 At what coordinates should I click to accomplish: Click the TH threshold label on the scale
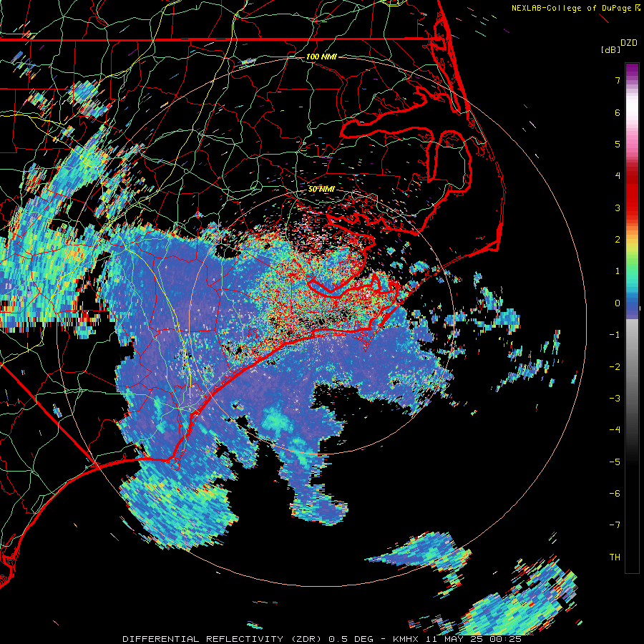(615, 557)
